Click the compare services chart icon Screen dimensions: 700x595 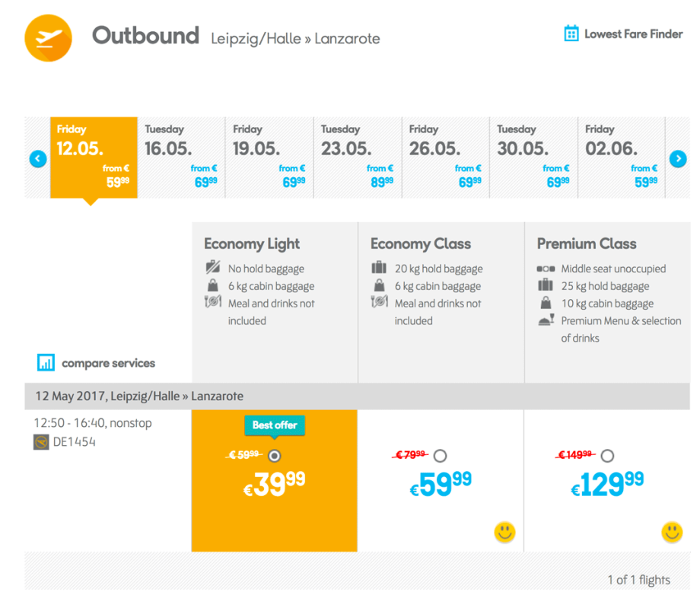(46, 363)
